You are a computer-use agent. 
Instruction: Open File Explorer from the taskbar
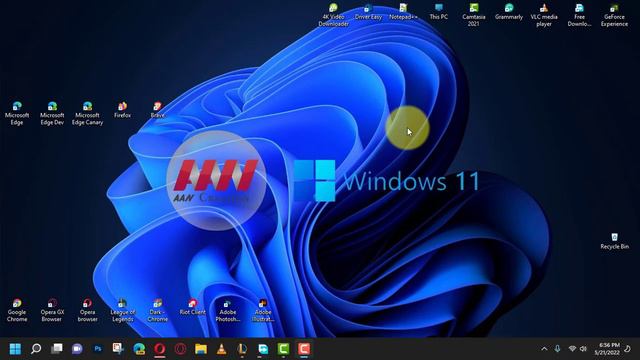click(201, 349)
